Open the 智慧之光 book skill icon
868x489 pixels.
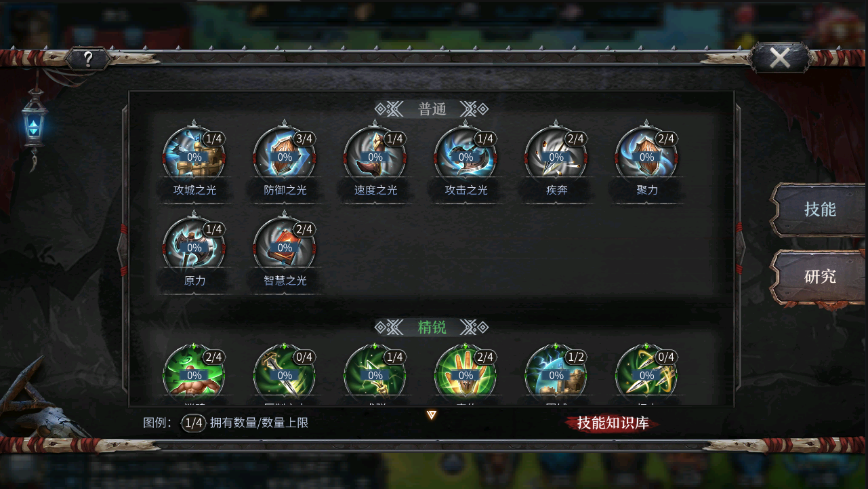coord(285,246)
